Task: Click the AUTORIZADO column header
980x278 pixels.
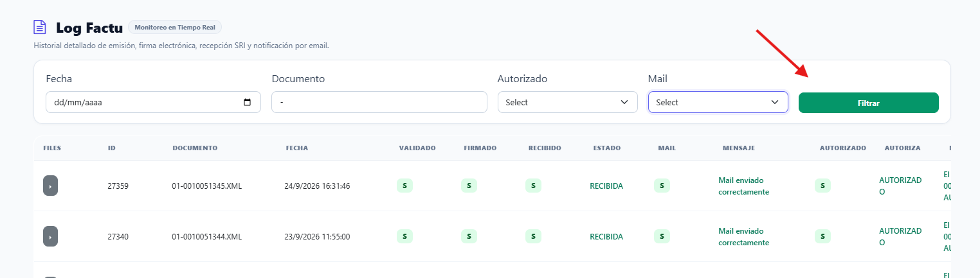Action: [x=843, y=148]
